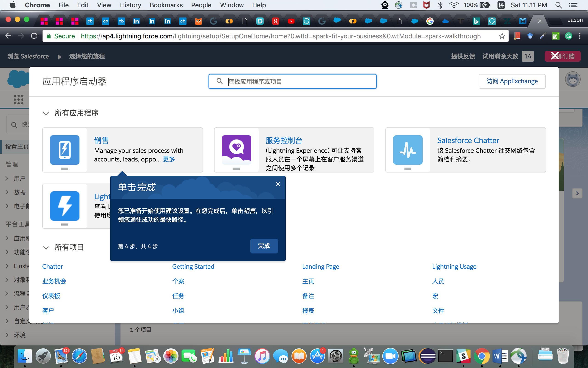Launch Terminal from the Dock
Viewport: 588px width, 368px height.
coord(445,356)
